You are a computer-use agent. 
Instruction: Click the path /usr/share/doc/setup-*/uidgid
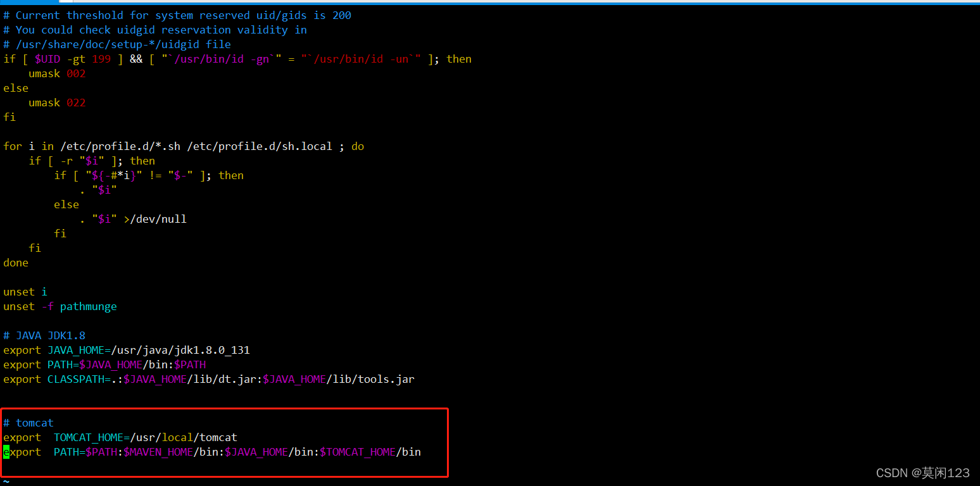coord(108,44)
